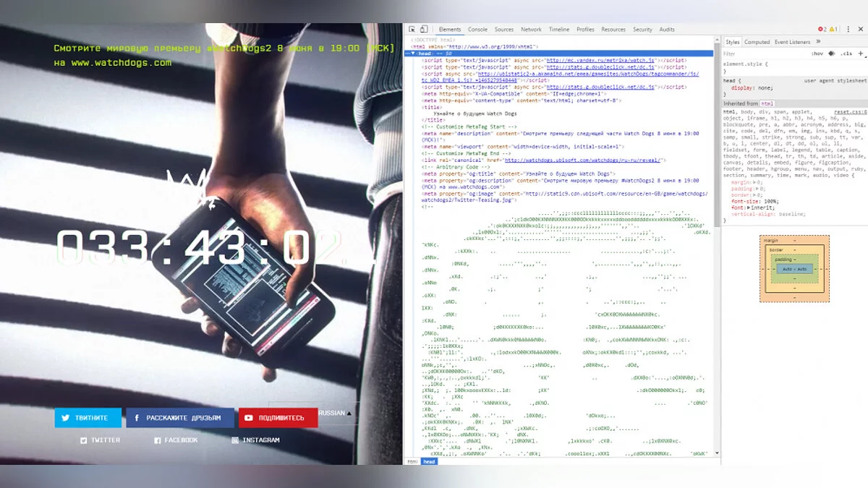Open the ubistatic2-a.akamaihd.net tagcommander script link
This screenshot has width=868, height=488.
[560, 77]
